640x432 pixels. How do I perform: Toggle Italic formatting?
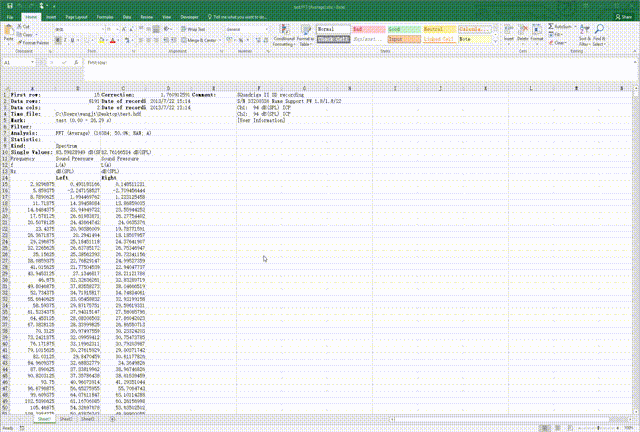click(65, 40)
